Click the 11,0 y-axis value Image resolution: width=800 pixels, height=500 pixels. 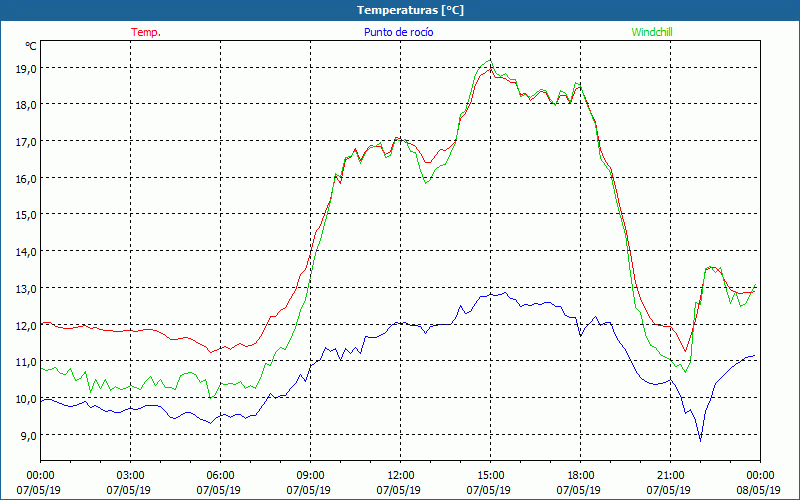(26, 362)
